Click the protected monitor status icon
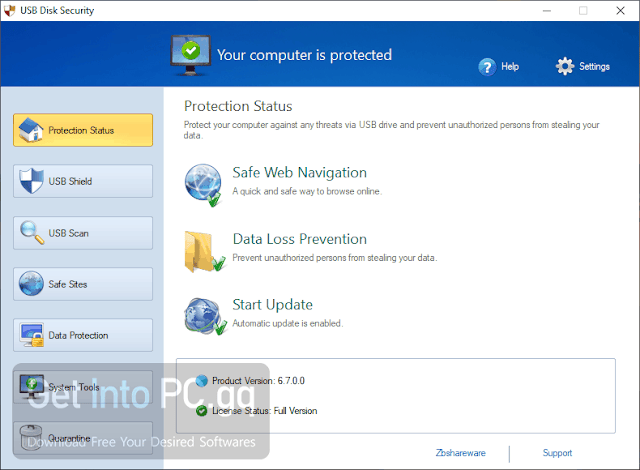Screen dimensions: 640x470 point(190,55)
